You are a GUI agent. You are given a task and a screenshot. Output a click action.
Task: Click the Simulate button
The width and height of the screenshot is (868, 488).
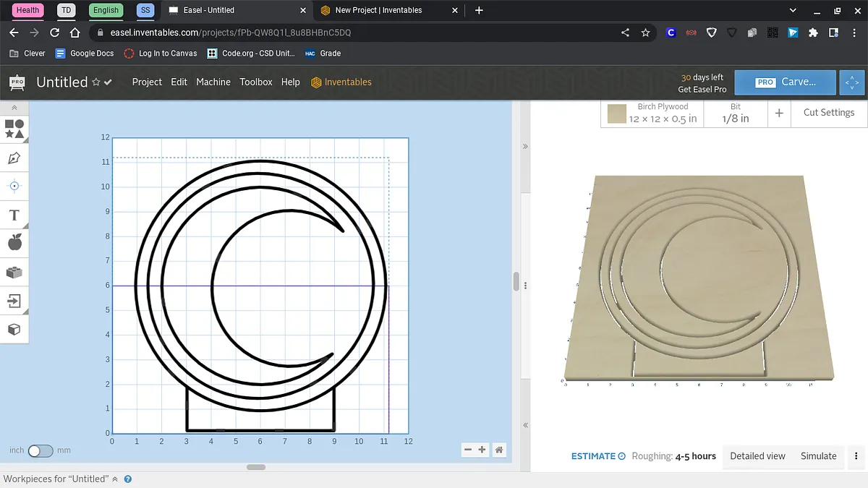coord(818,456)
